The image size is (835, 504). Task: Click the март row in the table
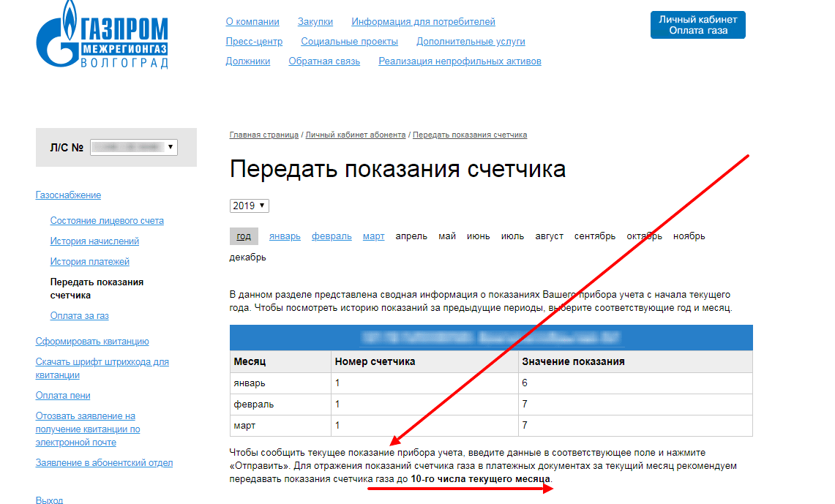click(x=491, y=426)
